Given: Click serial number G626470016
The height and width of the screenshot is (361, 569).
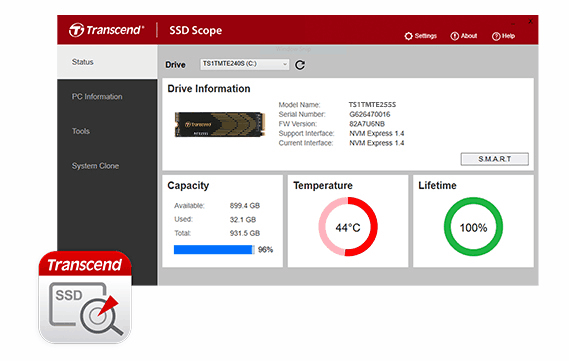Looking at the screenshot, I should click(x=370, y=114).
